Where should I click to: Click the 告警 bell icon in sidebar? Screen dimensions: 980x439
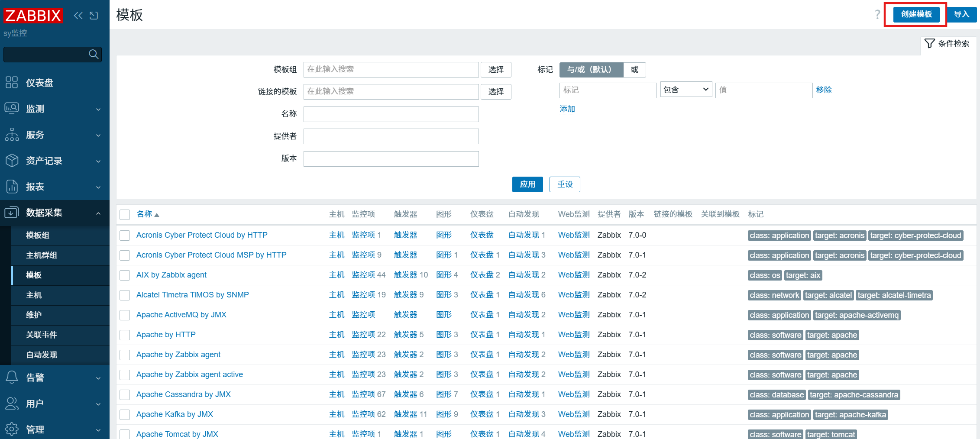tap(12, 377)
